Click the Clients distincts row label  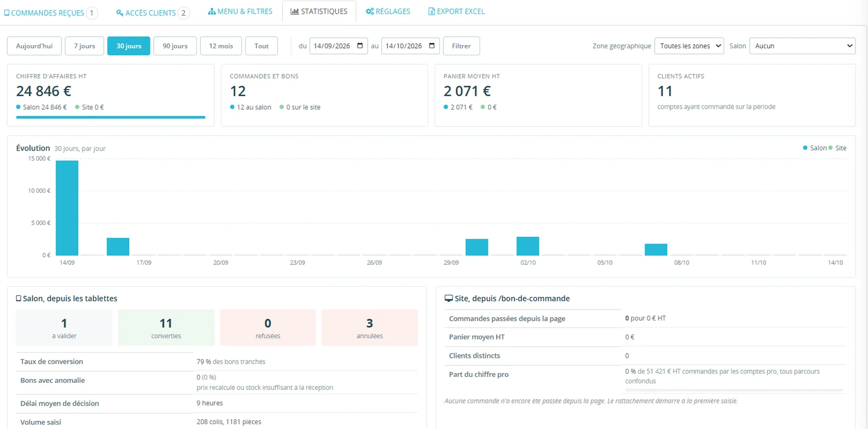point(475,356)
